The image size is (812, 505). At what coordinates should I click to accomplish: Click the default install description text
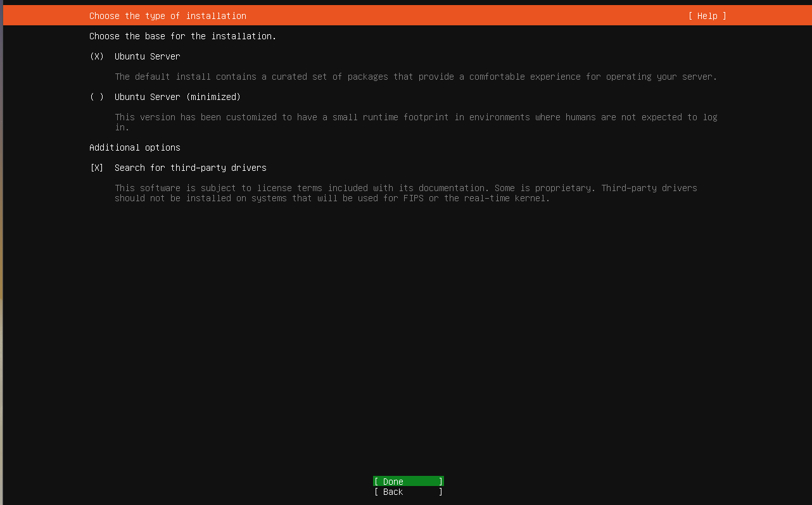416,77
